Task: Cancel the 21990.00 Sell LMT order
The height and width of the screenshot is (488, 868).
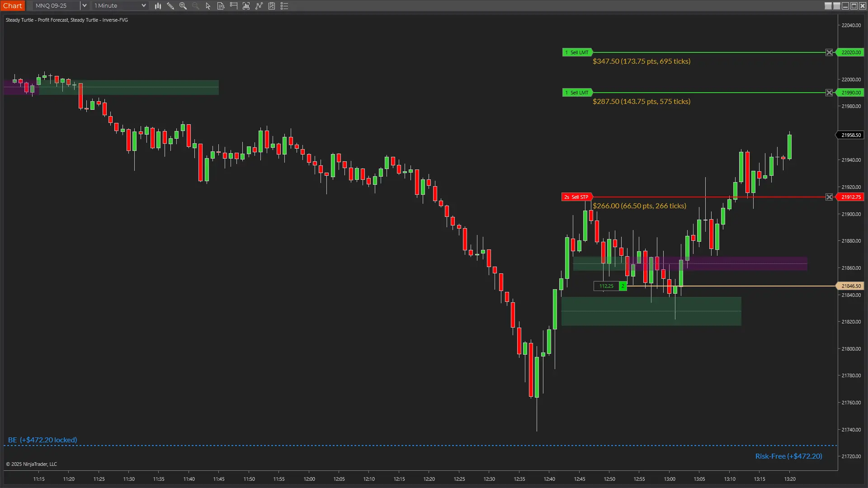Action: coord(829,93)
